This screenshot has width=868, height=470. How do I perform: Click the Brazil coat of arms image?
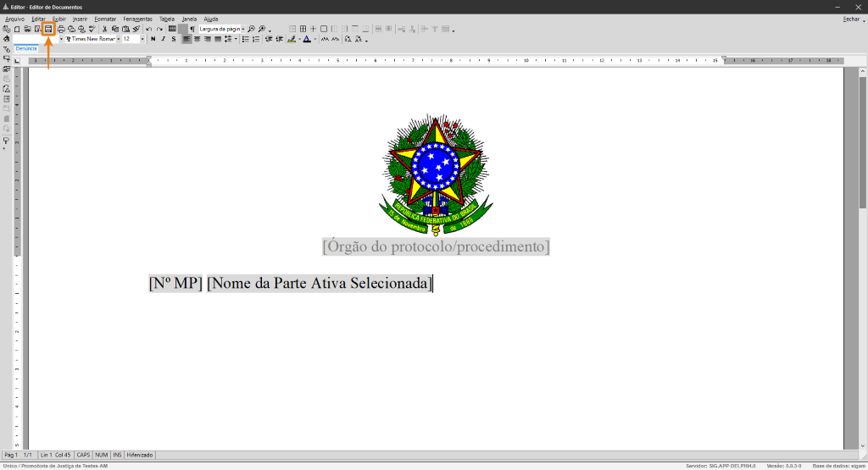coord(436,174)
